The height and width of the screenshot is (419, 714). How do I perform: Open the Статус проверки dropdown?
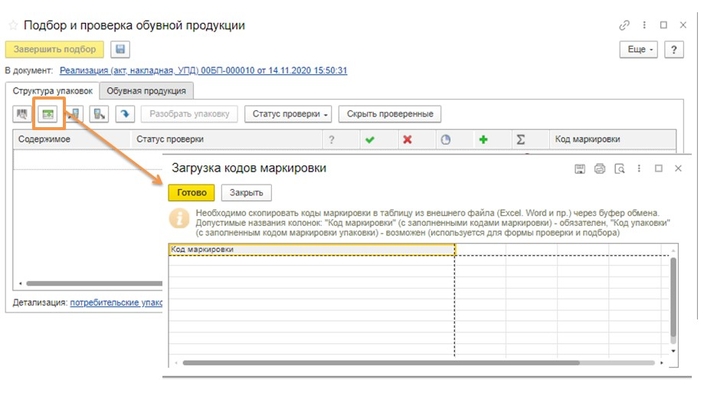tap(289, 114)
